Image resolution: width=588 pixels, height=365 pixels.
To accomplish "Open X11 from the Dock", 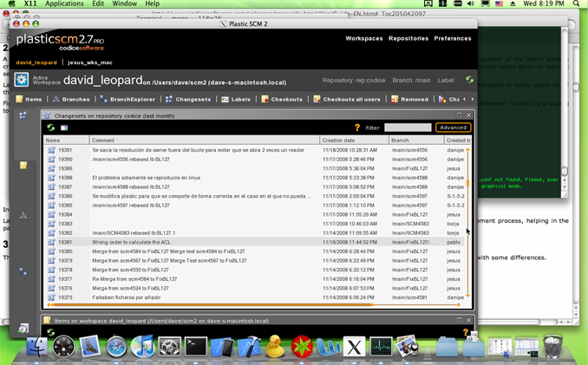I will click(355, 347).
